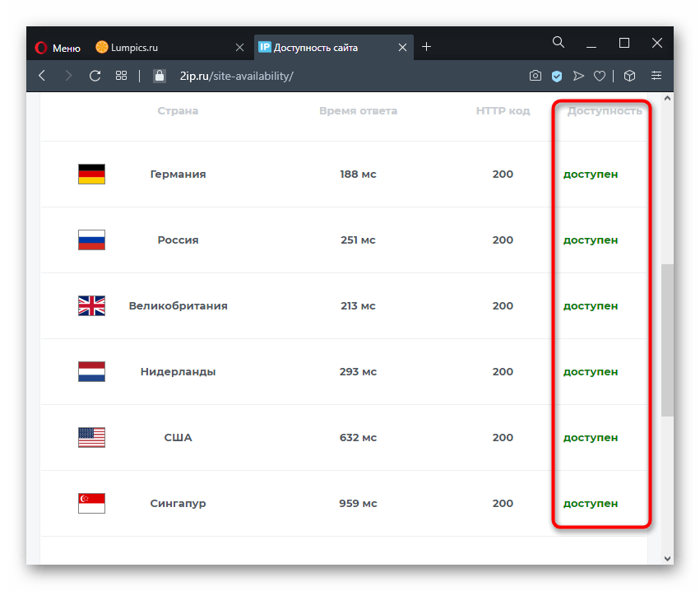Click the Singapore flag icon

point(91,503)
